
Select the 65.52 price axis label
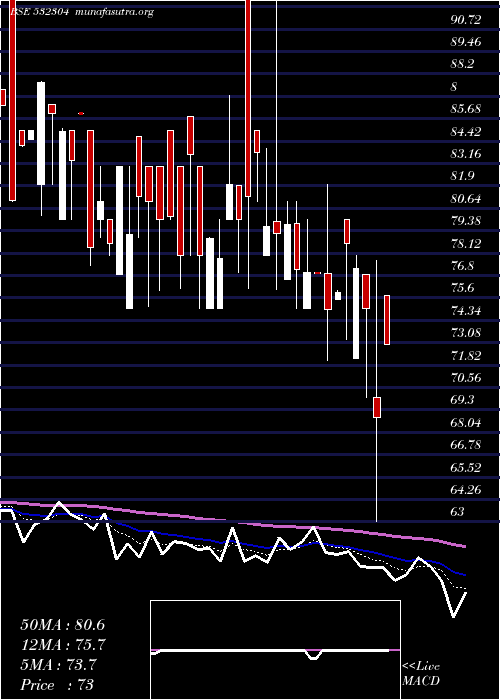point(466,468)
